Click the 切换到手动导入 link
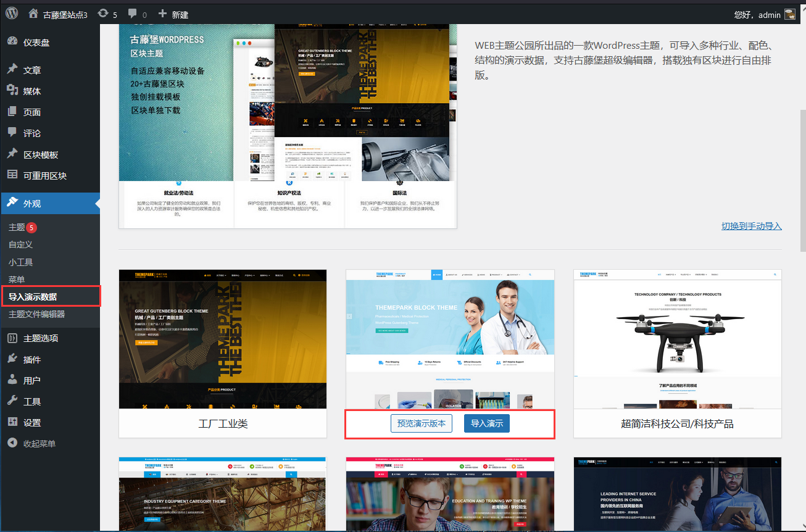The image size is (806, 532). coord(751,226)
